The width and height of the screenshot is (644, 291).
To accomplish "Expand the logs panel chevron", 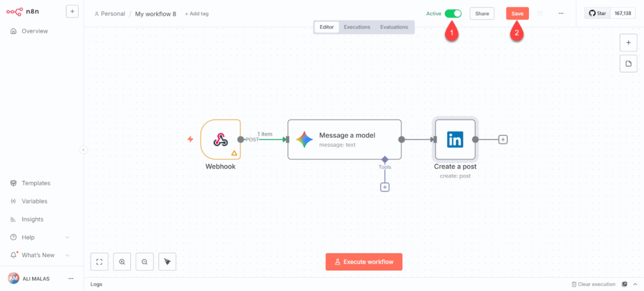I will tap(635, 284).
